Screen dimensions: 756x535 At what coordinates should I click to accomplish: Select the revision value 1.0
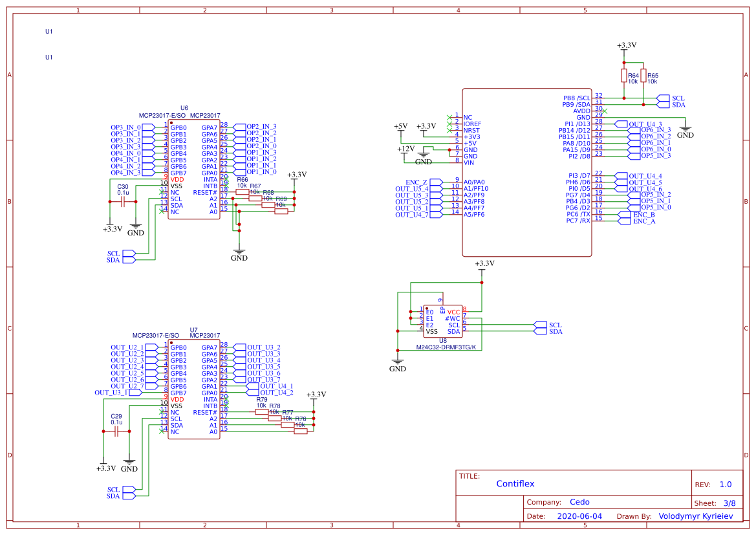point(726,484)
